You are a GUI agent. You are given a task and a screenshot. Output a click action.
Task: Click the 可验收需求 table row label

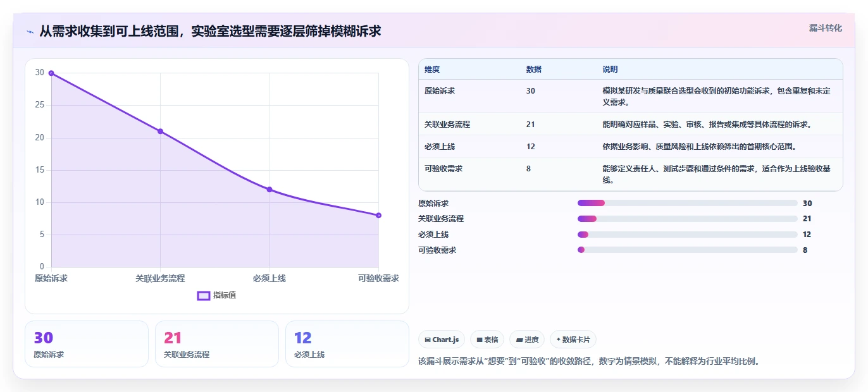(443, 169)
